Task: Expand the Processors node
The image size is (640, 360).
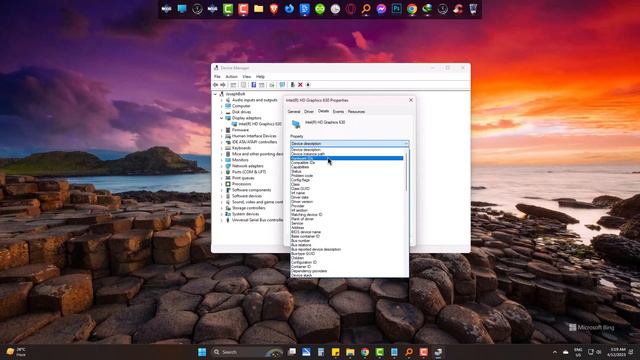Action: 222,184
